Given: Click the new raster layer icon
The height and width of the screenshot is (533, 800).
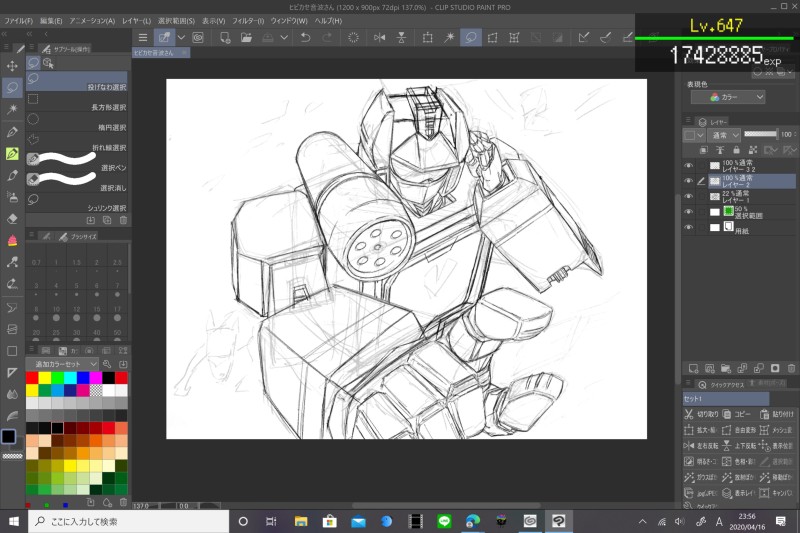Looking at the screenshot, I should point(691,369).
